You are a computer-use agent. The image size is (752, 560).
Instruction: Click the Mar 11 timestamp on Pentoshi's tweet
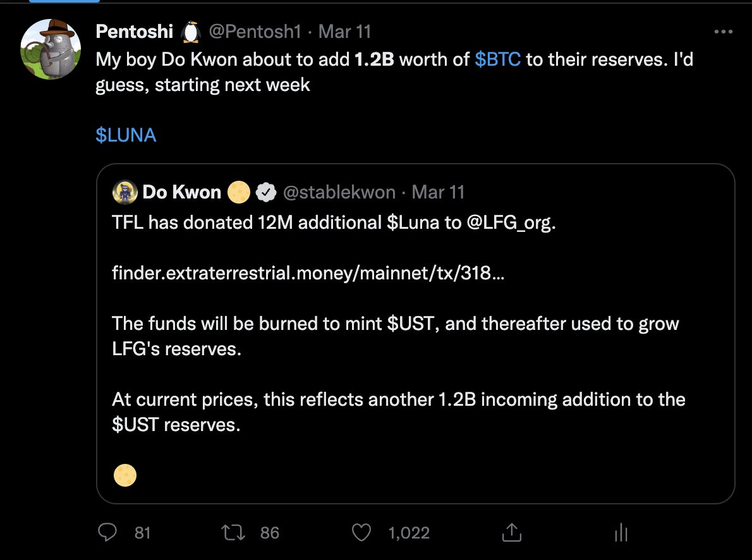tap(345, 31)
